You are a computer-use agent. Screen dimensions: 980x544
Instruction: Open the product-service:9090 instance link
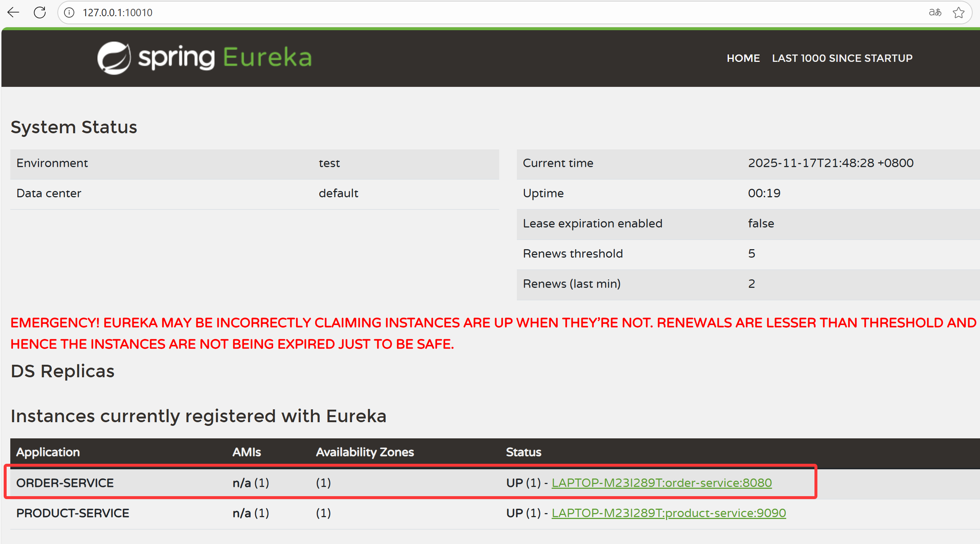coord(668,513)
